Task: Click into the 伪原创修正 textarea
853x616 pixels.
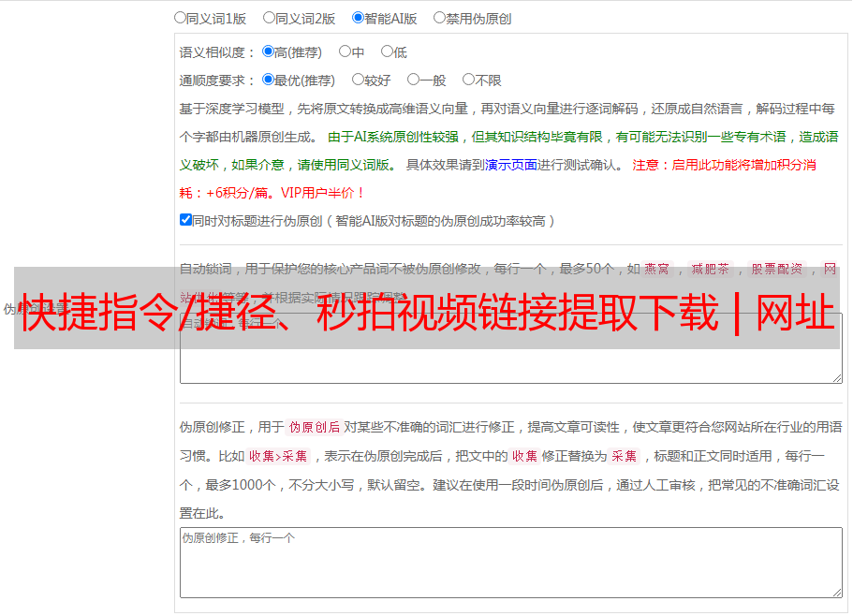Action: tap(511, 563)
